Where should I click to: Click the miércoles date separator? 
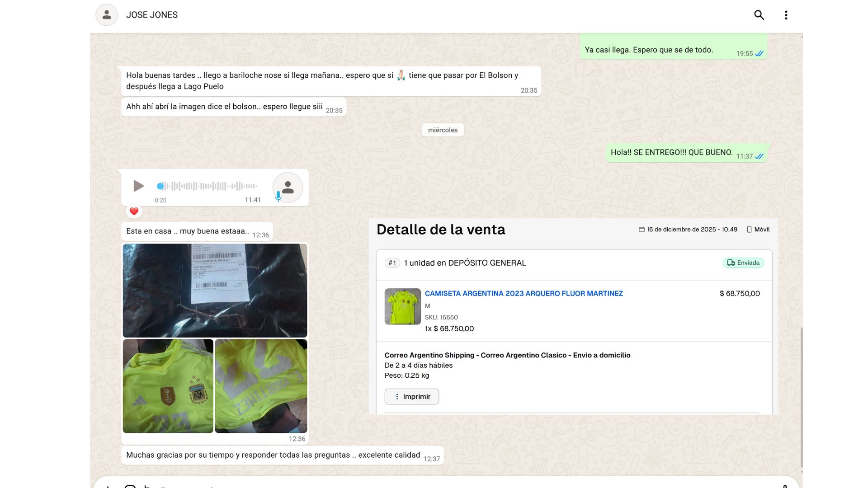click(443, 130)
